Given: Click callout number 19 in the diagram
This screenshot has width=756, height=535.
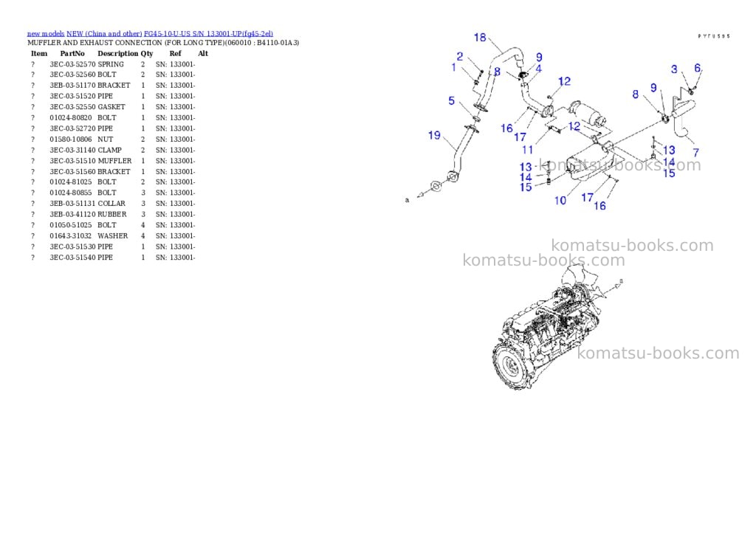Looking at the screenshot, I should [434, 136].
